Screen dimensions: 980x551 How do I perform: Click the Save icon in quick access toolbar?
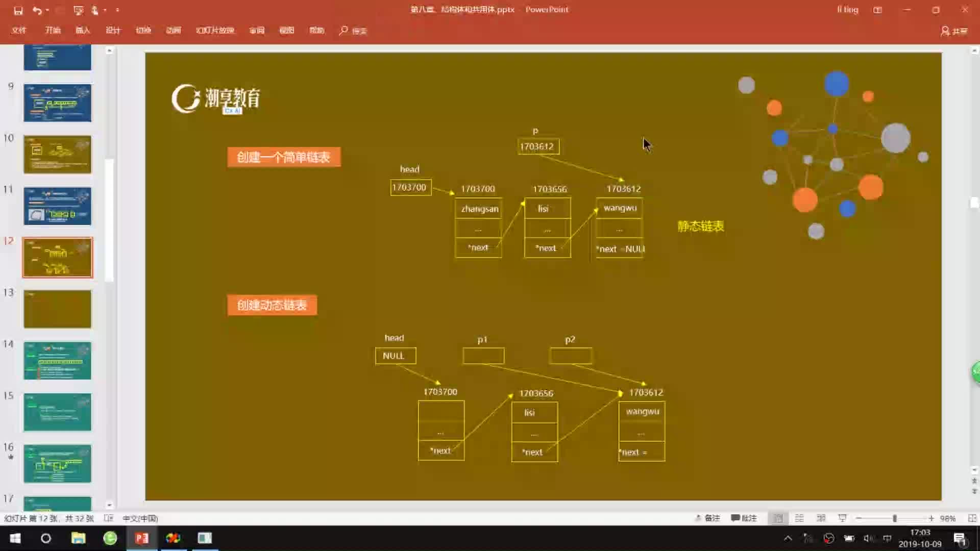[x=18, y=10]
